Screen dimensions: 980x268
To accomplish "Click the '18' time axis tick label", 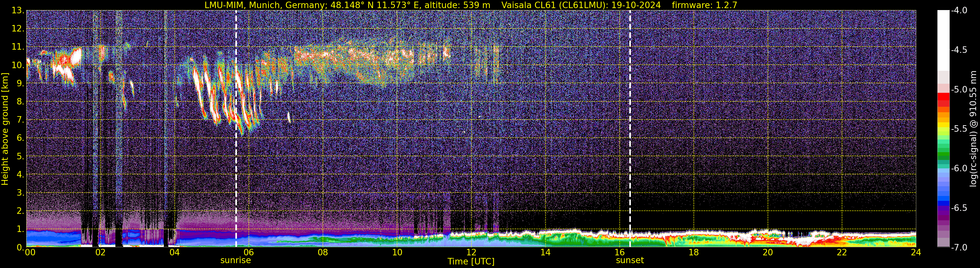I will coord(694,252).
